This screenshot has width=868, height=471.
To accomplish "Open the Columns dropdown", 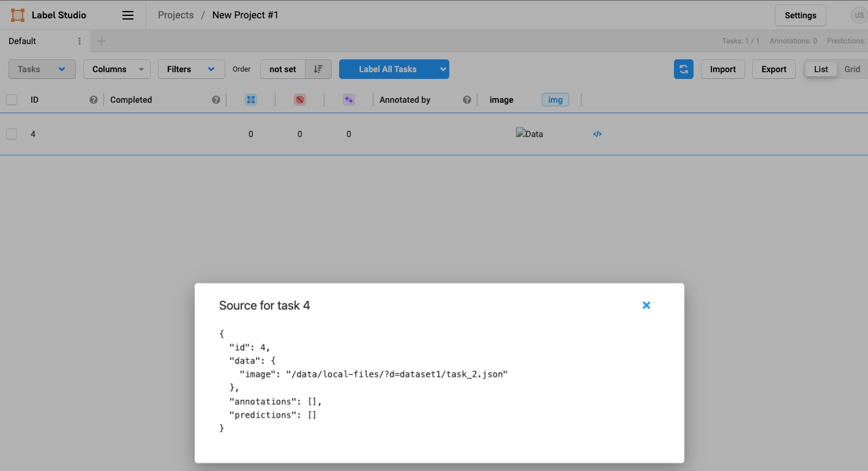I will click(x=116, y=69).
